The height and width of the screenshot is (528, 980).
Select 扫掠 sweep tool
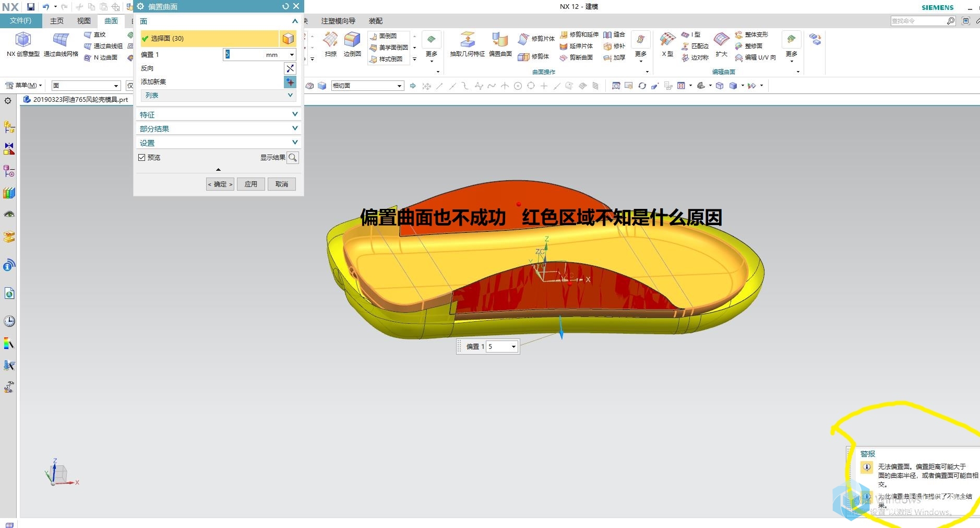point(330,44)
